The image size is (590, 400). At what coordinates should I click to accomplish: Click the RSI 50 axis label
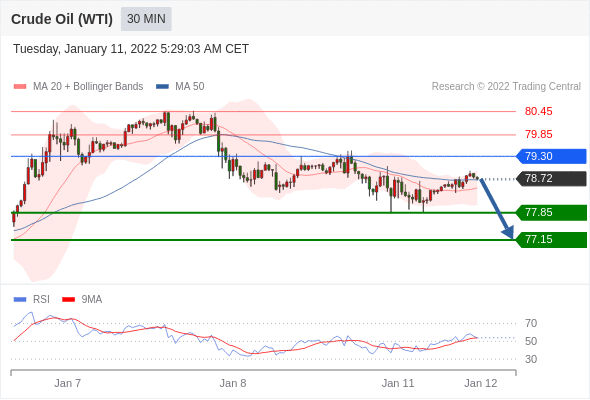531,341
